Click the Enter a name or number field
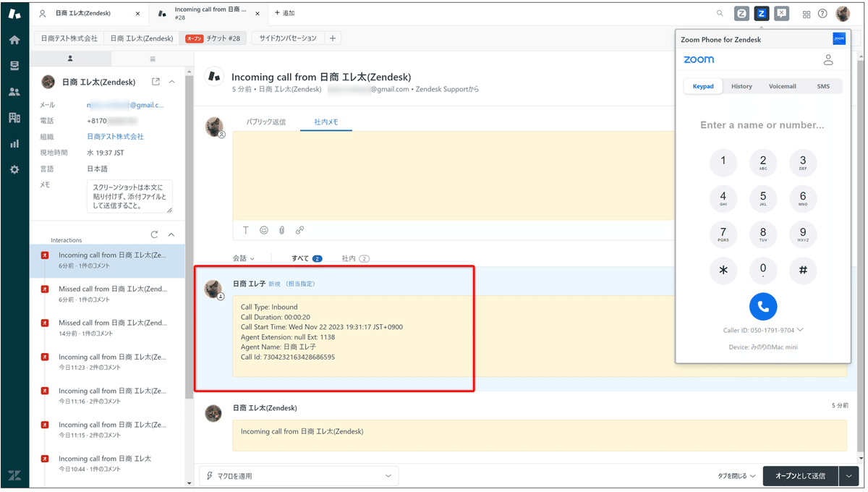Viewport: 868px width, 492px height. pos(762,125)
